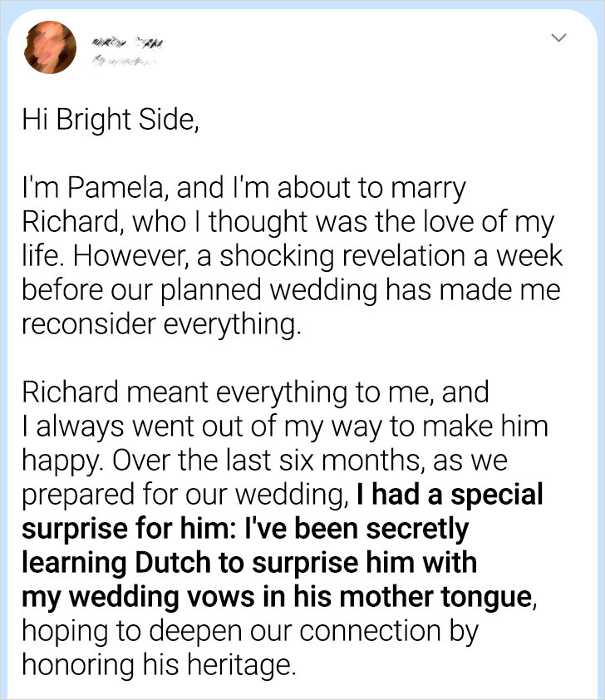
Task: Click the bold word 'Dutch'
Action: (173, 563)
